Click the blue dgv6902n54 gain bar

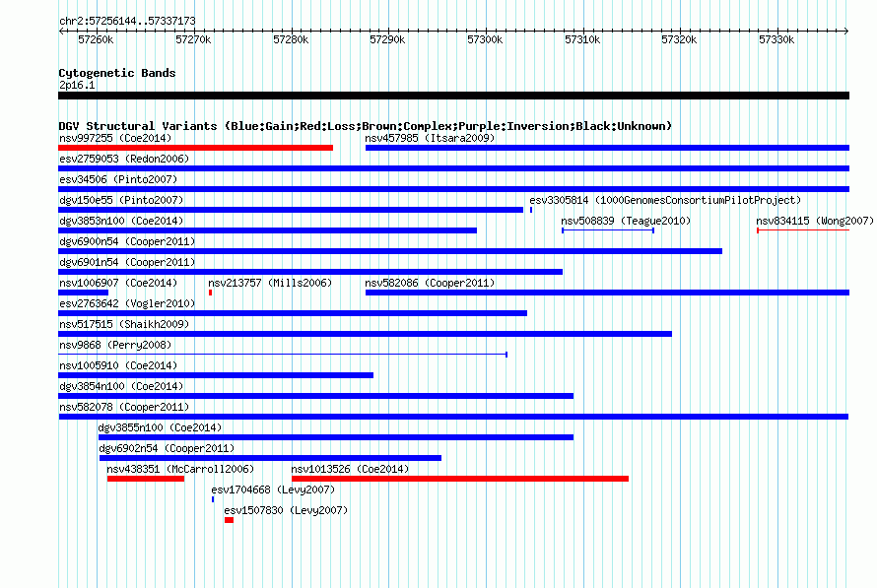click(270, 458)
